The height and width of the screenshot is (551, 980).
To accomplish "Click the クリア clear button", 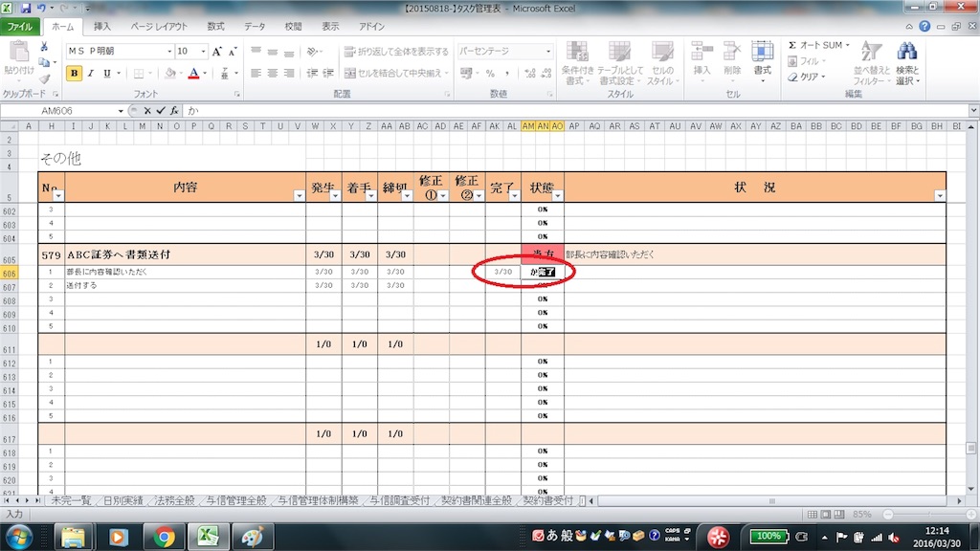I will coord(807,77).
